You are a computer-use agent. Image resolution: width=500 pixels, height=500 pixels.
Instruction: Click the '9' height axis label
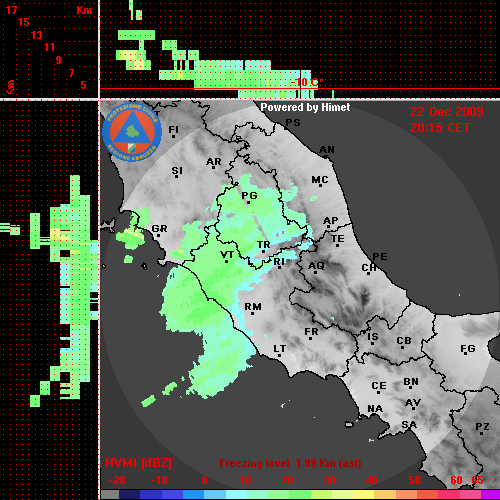(59, 60)
